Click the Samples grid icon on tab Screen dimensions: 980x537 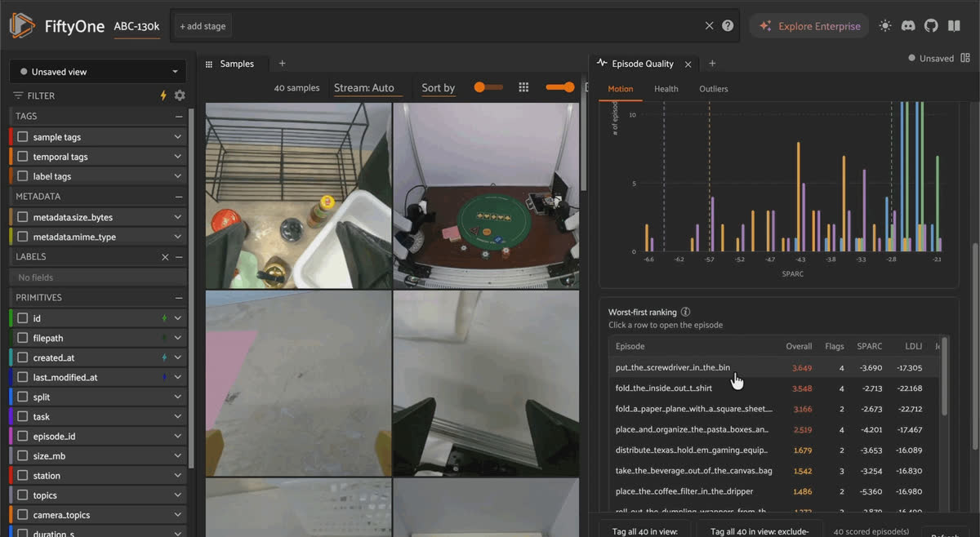(x=209, y=64)
